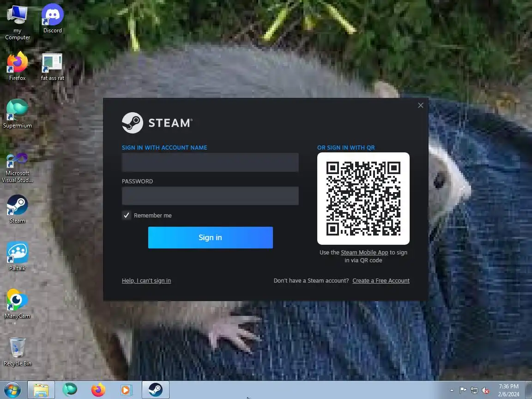Open the media player taskbar icon
The image size is (532, 399).
[126, 390]
